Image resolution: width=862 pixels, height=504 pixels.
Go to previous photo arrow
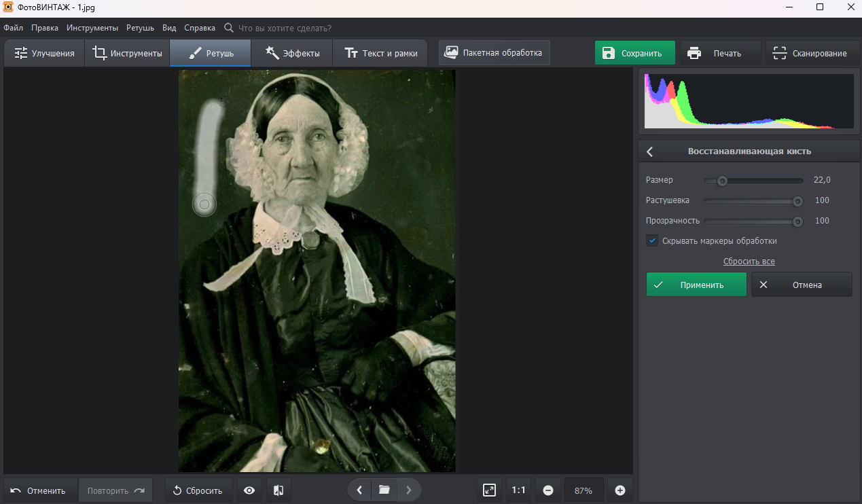[359, 490]
